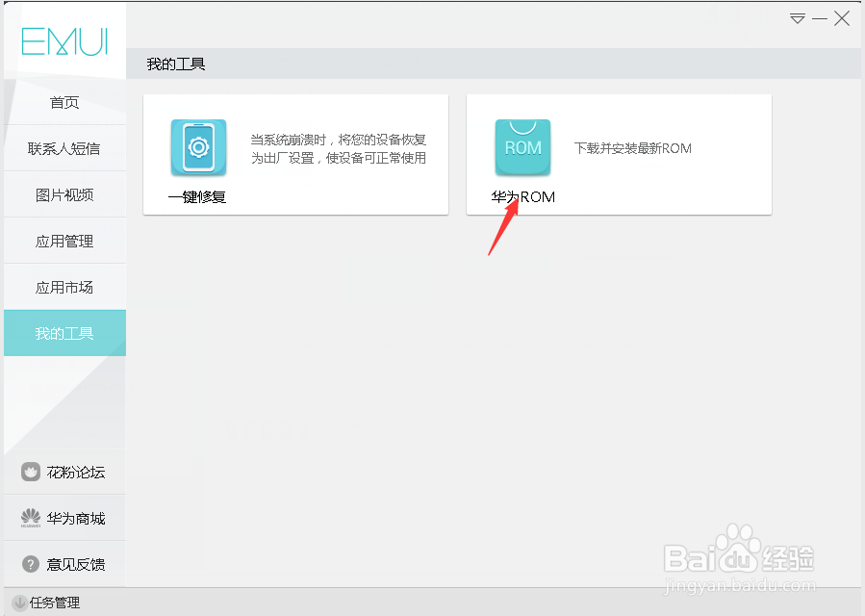Click the 当系统崩溃时 repair description text
This screenshot has height=616, width=865.
338,149
